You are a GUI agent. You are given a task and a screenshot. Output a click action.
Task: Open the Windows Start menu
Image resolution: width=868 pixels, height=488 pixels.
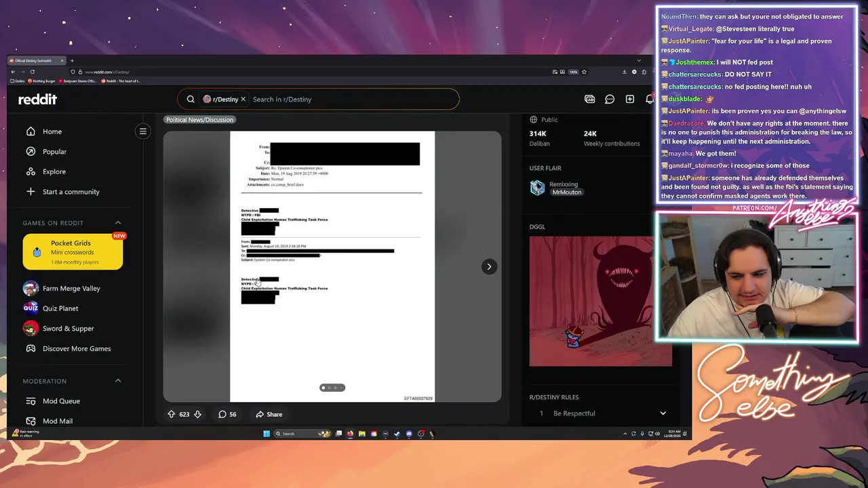tap(267, 434)
